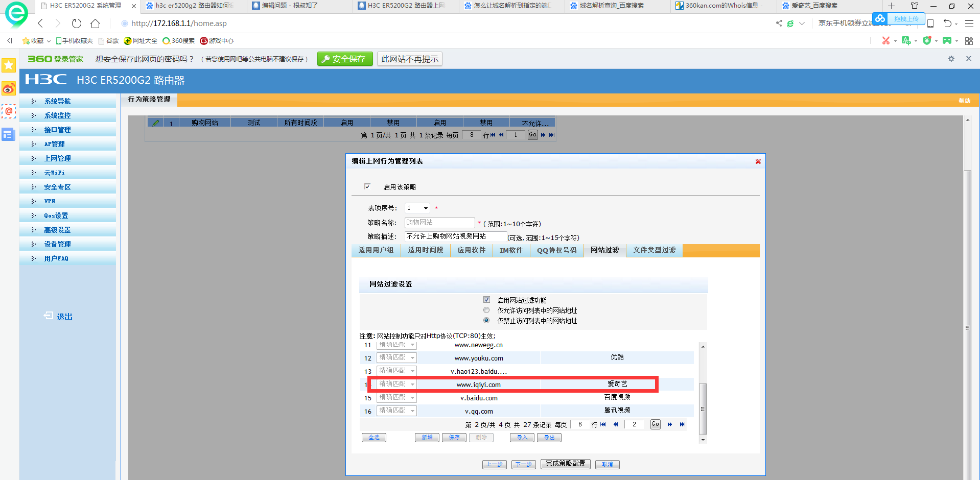Click the green 安全保存 button
The width and height of the screenshot is (980, 480).
click(345, 59)
